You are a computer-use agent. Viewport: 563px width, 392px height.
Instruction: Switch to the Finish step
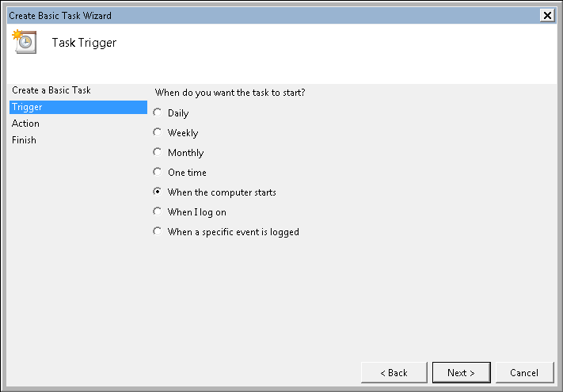(x=24, y=140)
